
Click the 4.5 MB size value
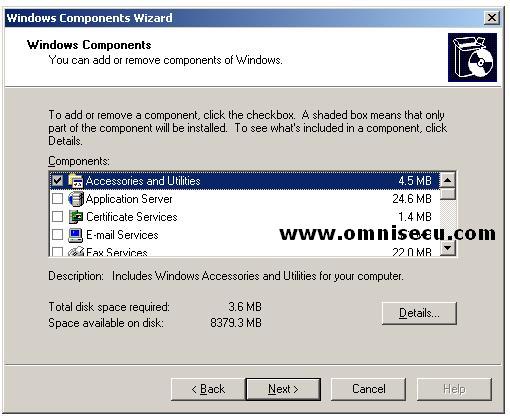(415, 181)
